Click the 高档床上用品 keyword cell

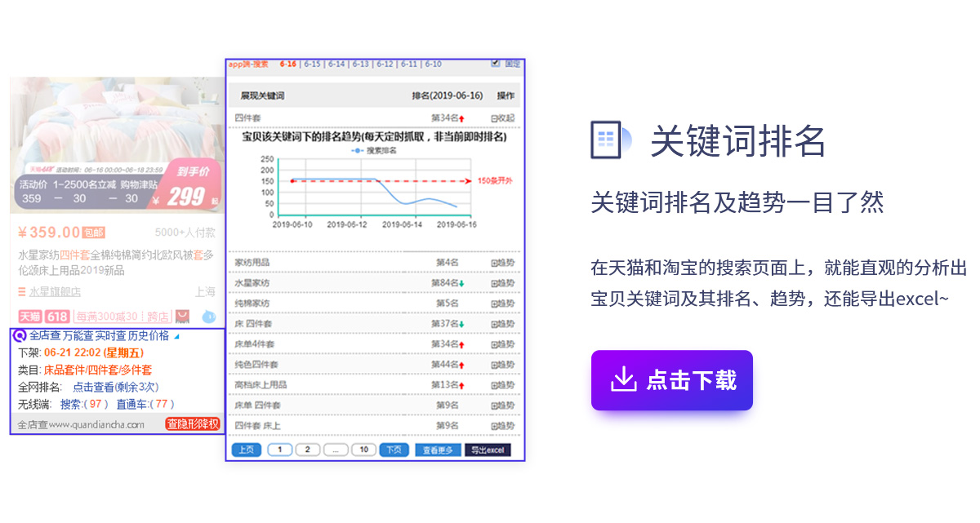tap(261, 385)
